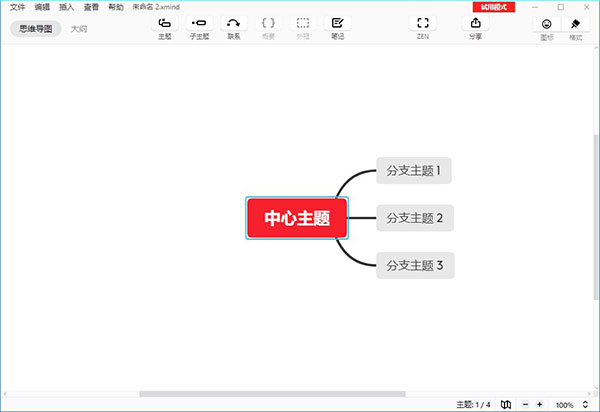Open the 文件 menu

click(x=18, y=7)
